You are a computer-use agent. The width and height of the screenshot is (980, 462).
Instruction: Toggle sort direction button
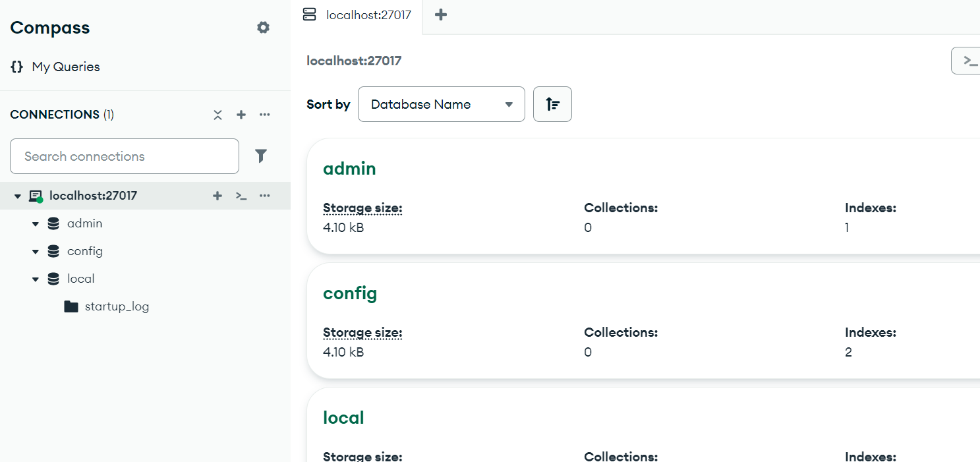(x=552, y=104)
